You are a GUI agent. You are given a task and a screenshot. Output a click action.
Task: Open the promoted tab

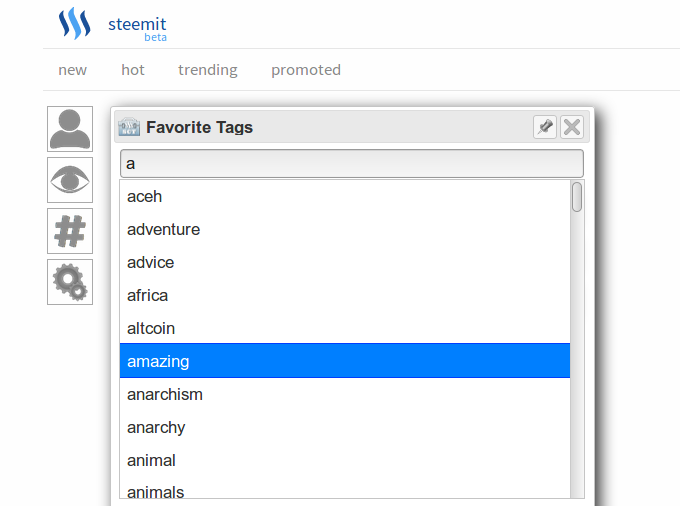pos(306,70)
